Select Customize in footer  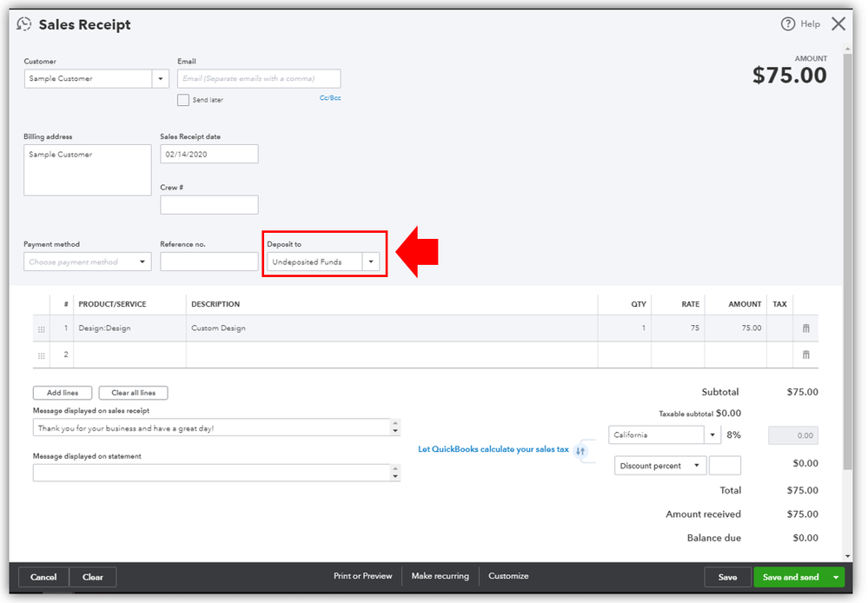508,576
